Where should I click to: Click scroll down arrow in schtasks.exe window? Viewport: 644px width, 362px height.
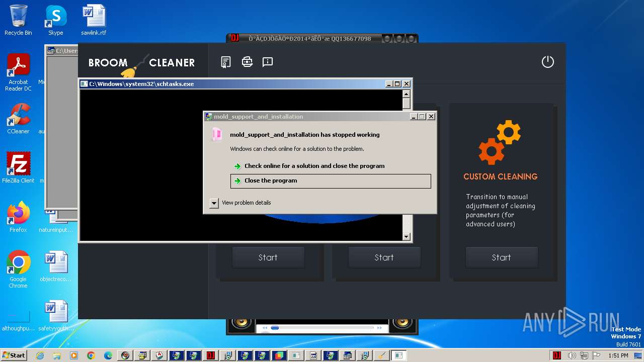tap(407, 236)
